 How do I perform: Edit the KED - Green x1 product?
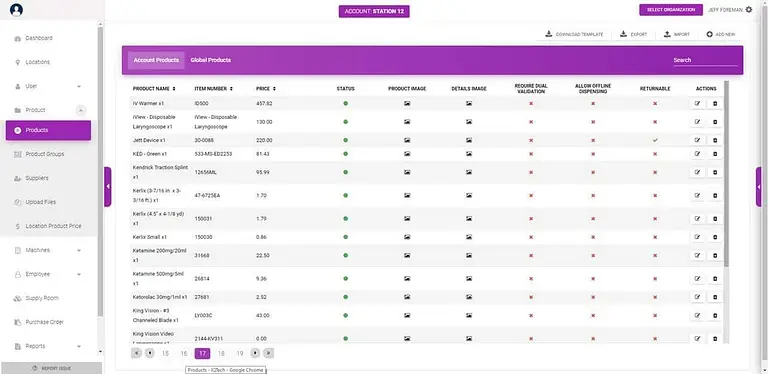point(697,154)
